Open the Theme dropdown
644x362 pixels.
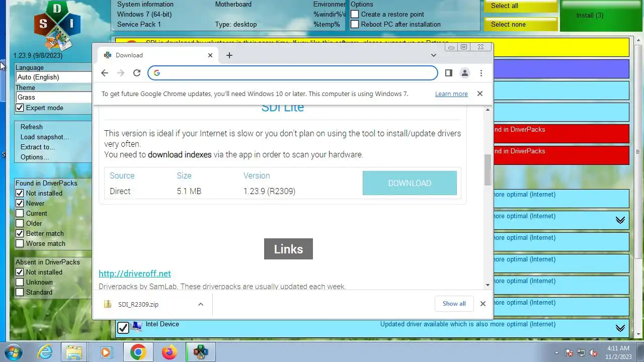(53, 97)
